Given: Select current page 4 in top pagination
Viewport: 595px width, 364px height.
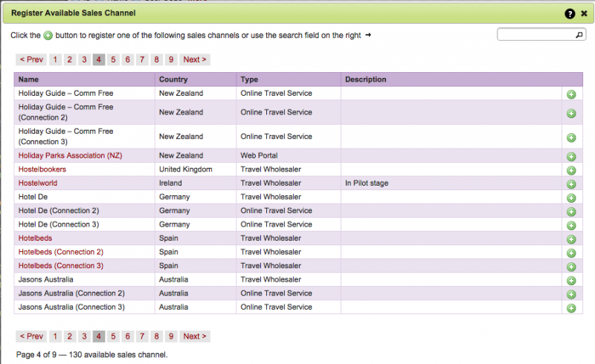Looking at the screenshot, I should (x=99, y=59).
